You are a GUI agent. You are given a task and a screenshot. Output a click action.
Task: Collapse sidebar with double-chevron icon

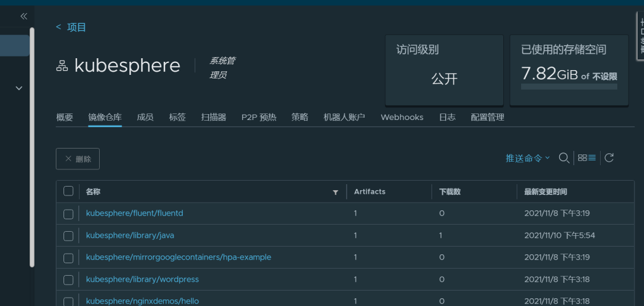24,17
